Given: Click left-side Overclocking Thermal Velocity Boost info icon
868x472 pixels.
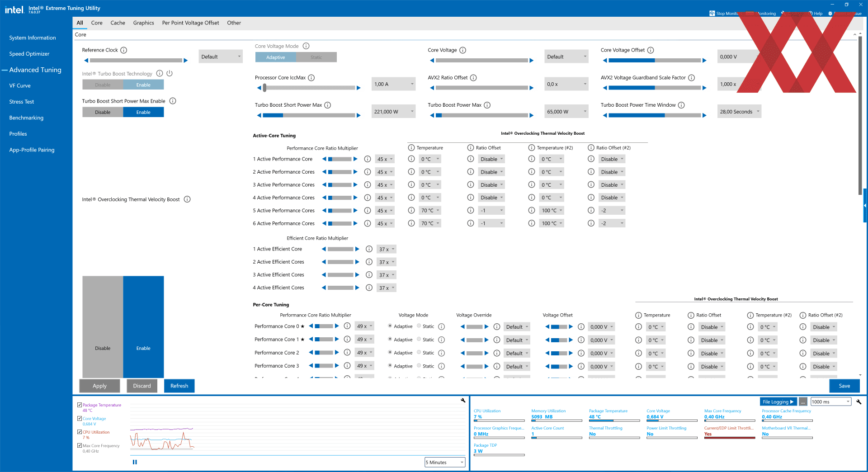Looking at the screenshot, I should (x=187, y=199).
